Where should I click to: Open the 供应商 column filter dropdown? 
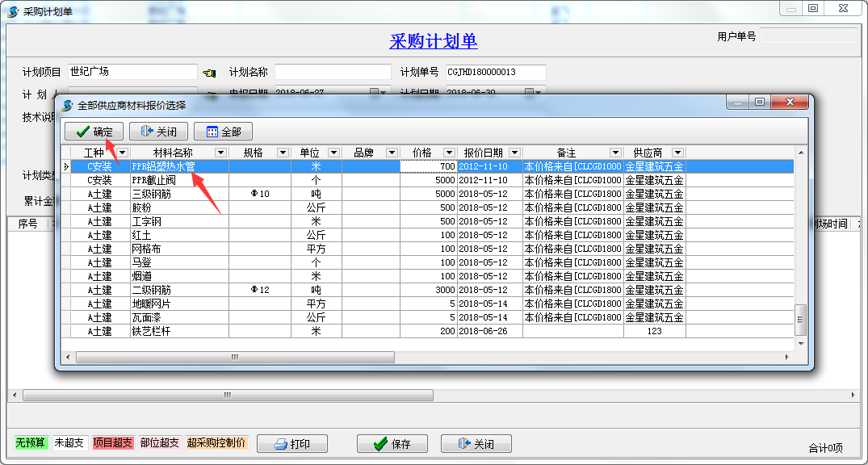[677, 153]
